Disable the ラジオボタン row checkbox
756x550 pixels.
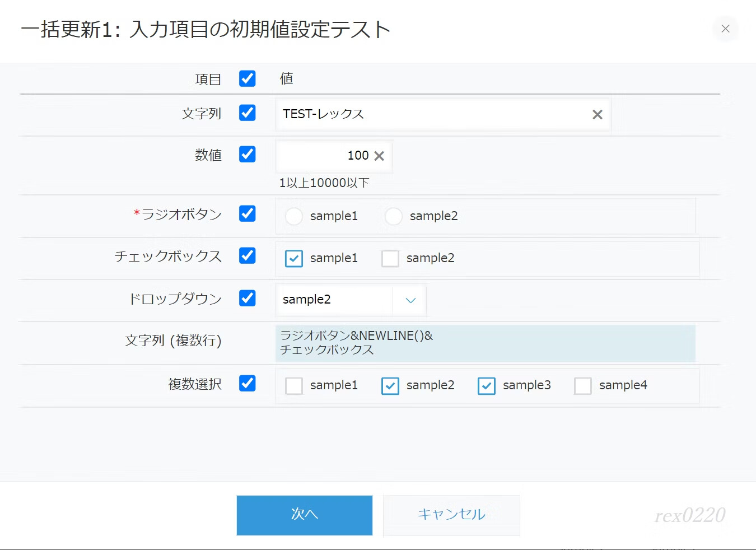point(248,214)
